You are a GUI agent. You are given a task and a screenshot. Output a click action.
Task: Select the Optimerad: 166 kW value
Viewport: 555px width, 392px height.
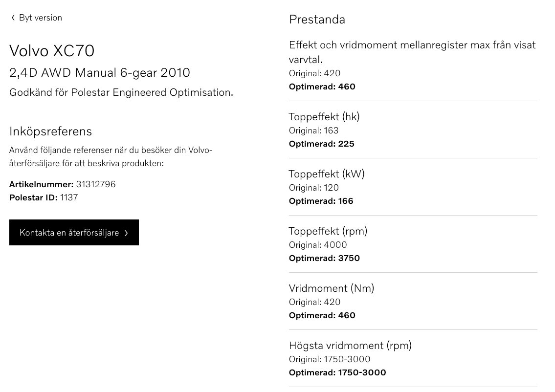coord(321,201)
